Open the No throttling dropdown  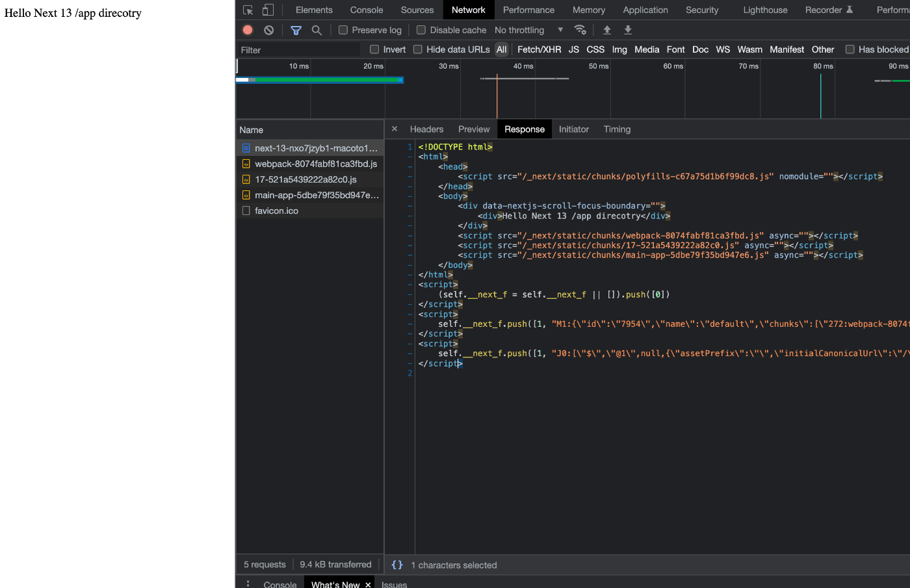(528, 30)
